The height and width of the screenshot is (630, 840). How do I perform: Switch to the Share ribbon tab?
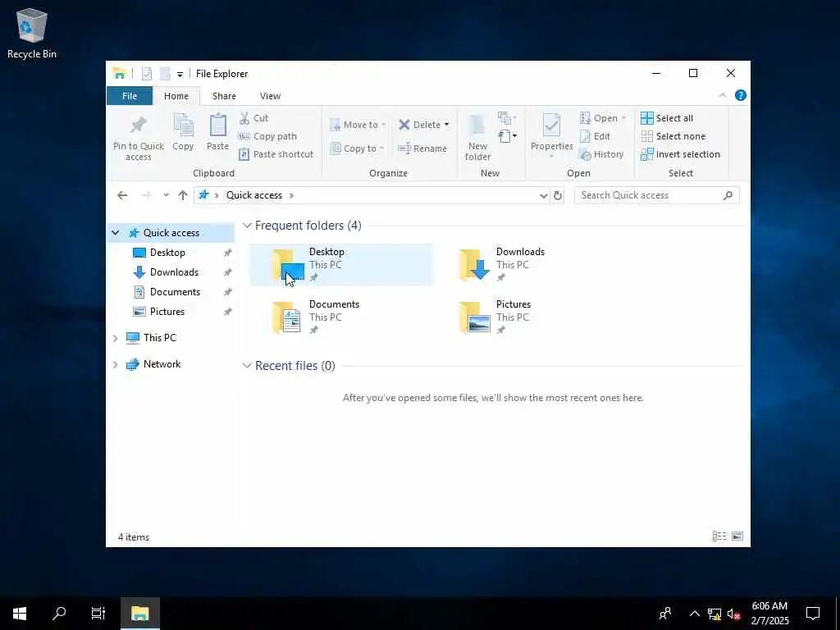(224, 96)
